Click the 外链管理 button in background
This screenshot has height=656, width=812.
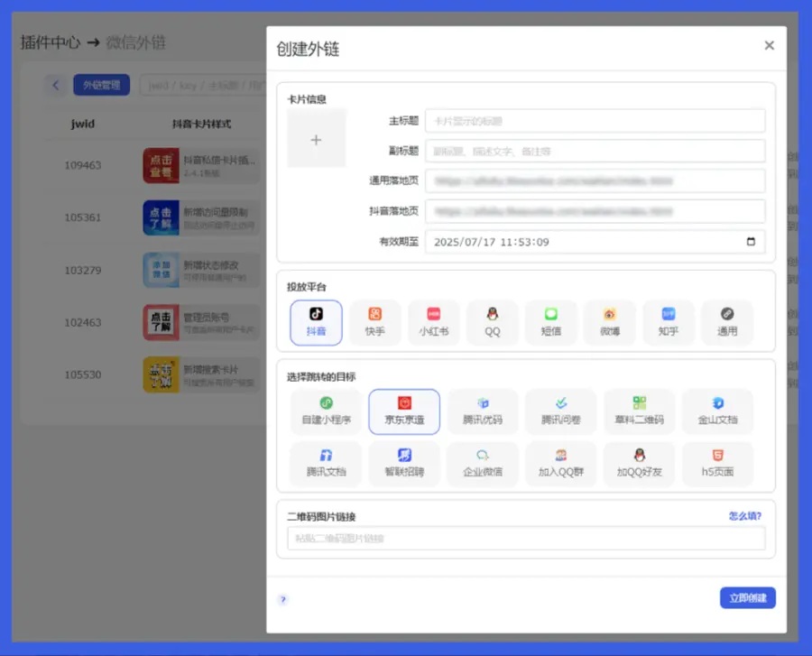click(101, 85)
